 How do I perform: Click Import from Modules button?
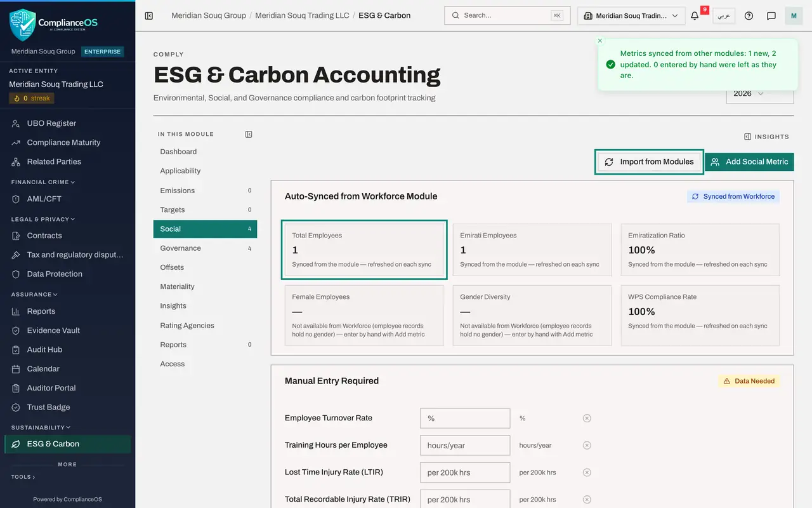coord(649,162)
